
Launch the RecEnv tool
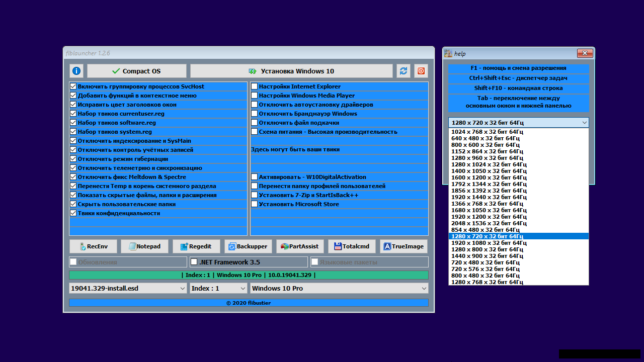click(x=93, y=246)
